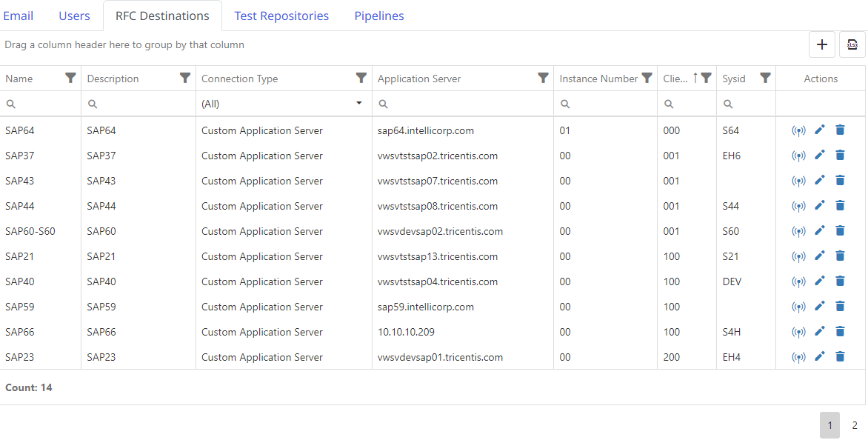This screenshot has width=868, height=440.
Task: Select the SAP60-S60 row name cell
Action: pyautogui.click(x=30, y=231)
